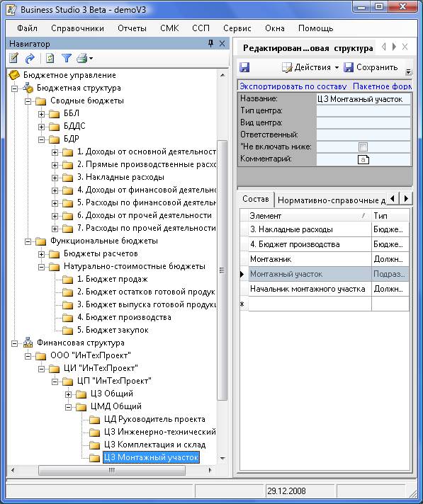Screen dimensions: 423x504
Task: Close the Navigator panel
Action: [x=222, y=43]
